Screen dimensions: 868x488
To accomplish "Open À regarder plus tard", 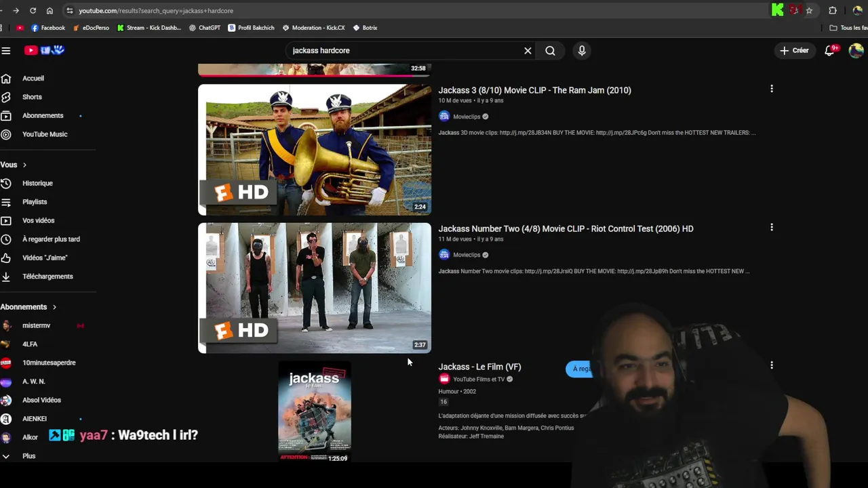I will pyautogui.click(x=51, y=239).
